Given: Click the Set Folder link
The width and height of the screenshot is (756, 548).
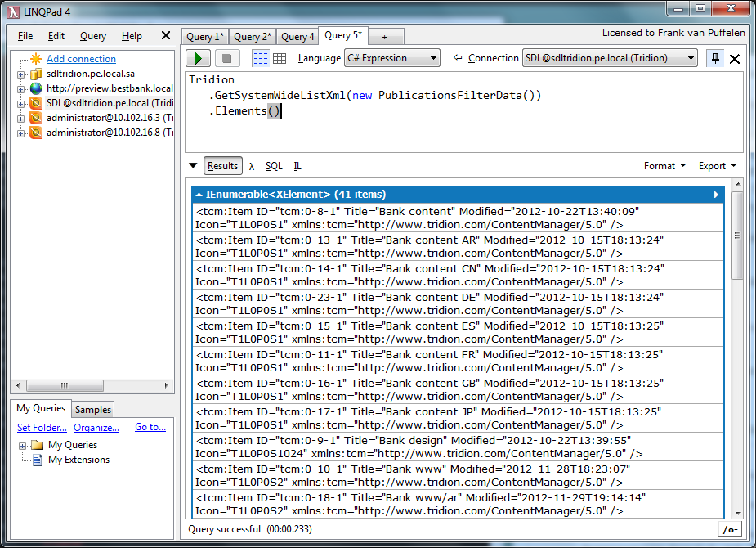Looking at the screenshot, I should pyautogui.click(x=42, y=427).
